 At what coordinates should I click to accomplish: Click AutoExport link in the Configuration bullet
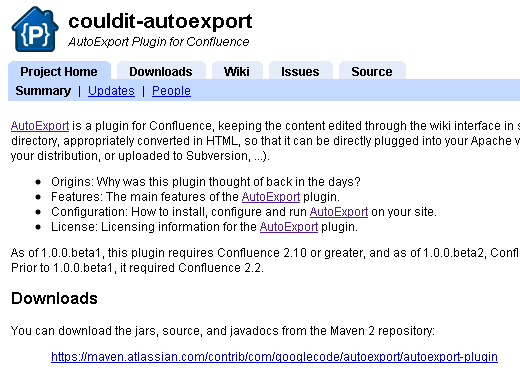click(339, 212)
